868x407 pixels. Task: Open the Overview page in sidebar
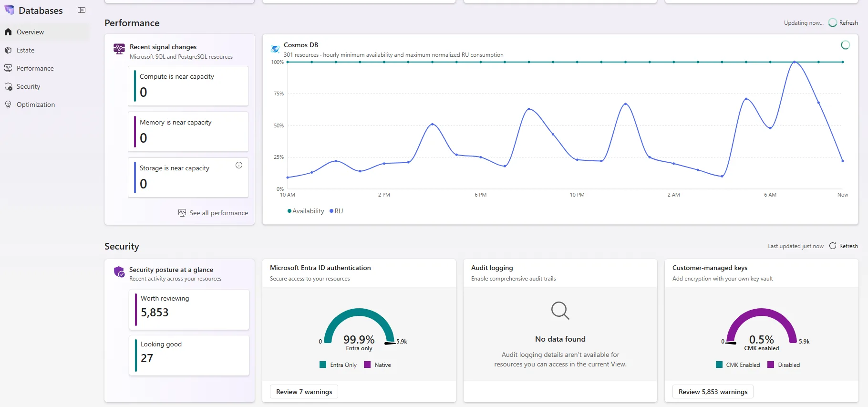point(45,32)
